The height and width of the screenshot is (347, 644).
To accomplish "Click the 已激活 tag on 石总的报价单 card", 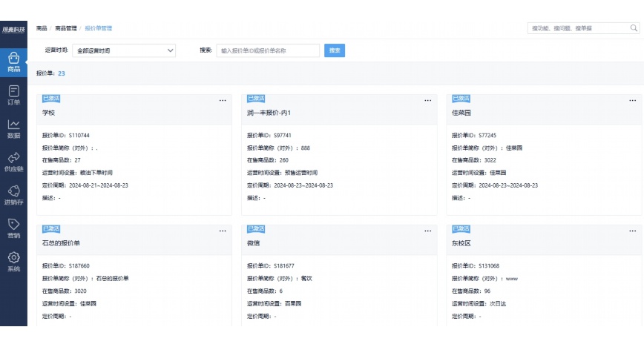I will point(51,228).
